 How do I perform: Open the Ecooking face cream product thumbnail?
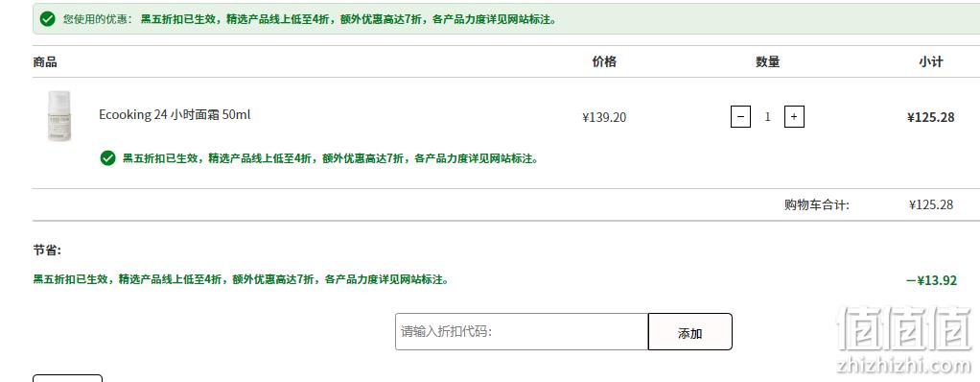[58, 116]
